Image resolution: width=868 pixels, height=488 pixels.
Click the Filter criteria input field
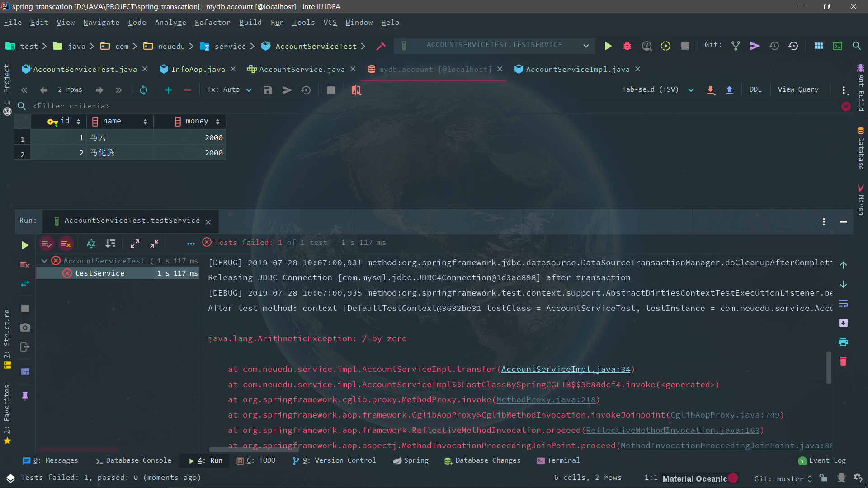coord(71,106)
